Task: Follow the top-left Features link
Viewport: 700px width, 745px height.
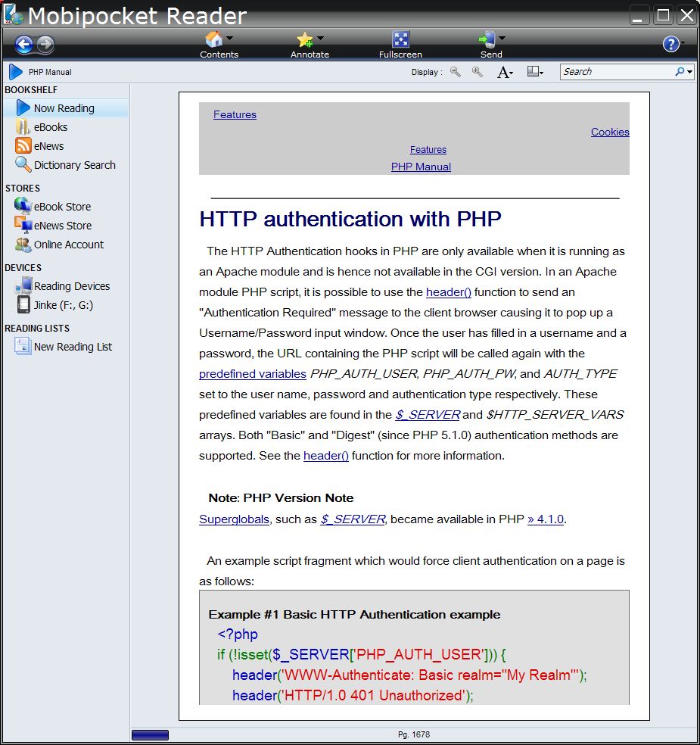Action: point(235,114)
